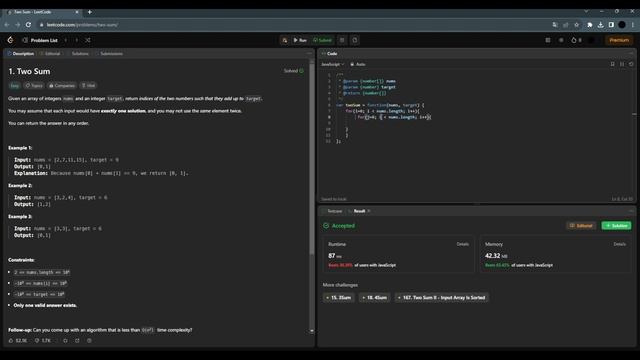Screen dimensions: 640x360
Task: Click the Easy difficulty tag
Action: [15, 85]
